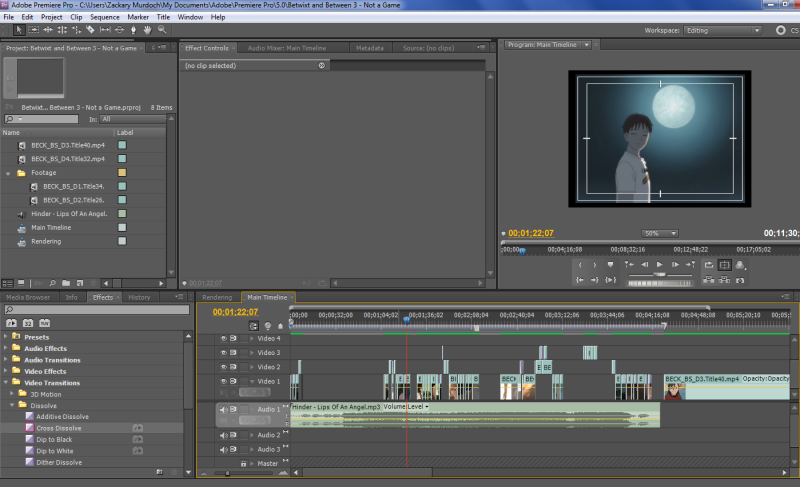Click the Play button in Program monitor
800x487 pixels.
(659, 265)
